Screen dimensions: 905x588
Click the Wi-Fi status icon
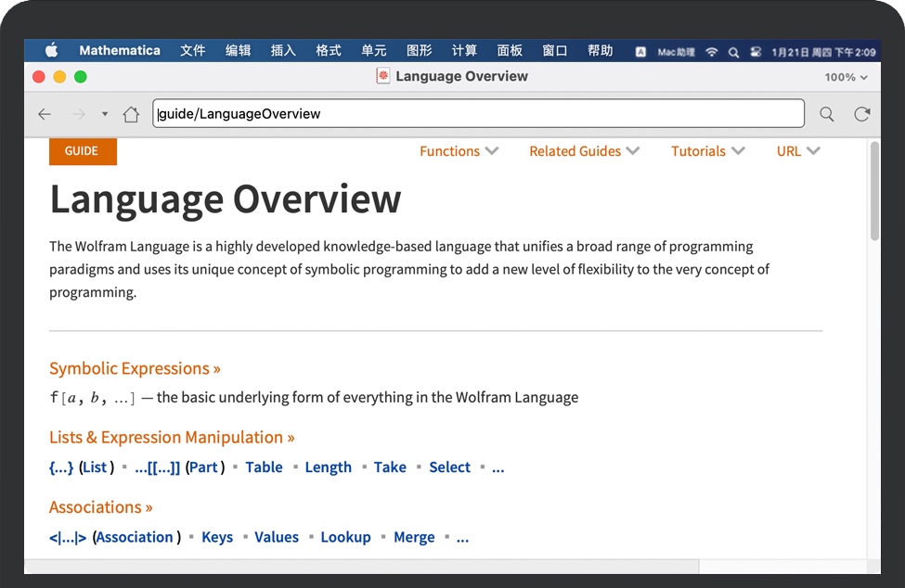pos(712,52)
